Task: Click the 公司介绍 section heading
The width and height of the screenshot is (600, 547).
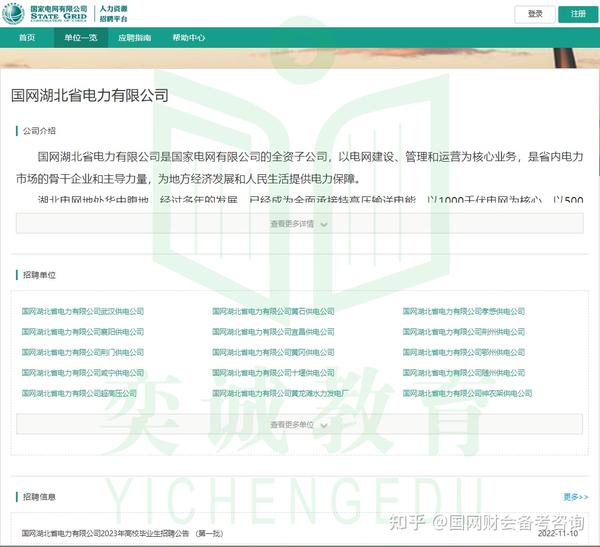Action: tap(39, 131)
